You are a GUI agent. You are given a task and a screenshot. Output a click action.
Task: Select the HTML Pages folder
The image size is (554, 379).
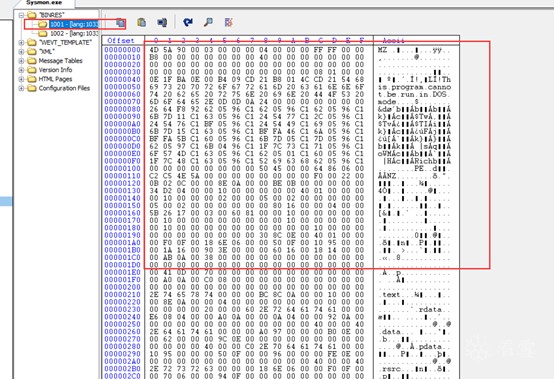tap(55, 79)
